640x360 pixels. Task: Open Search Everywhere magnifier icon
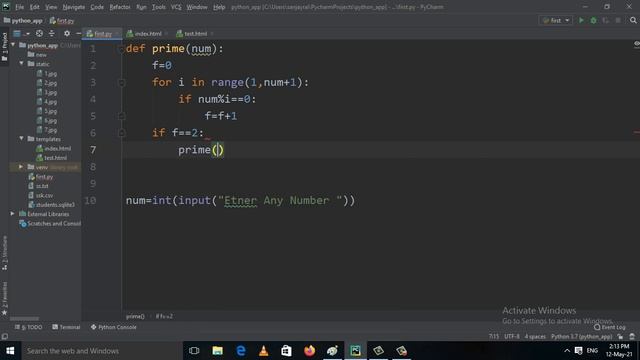pos(633,20)
